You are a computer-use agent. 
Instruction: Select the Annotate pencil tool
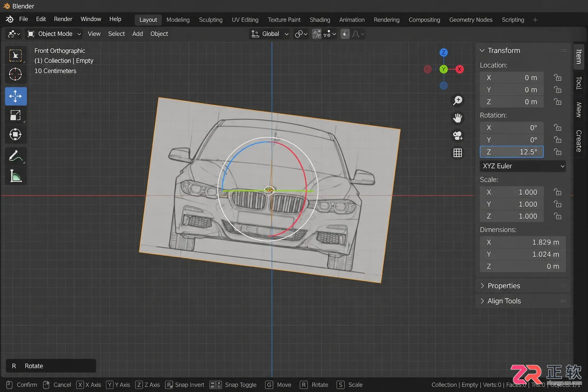click(16, 156)
